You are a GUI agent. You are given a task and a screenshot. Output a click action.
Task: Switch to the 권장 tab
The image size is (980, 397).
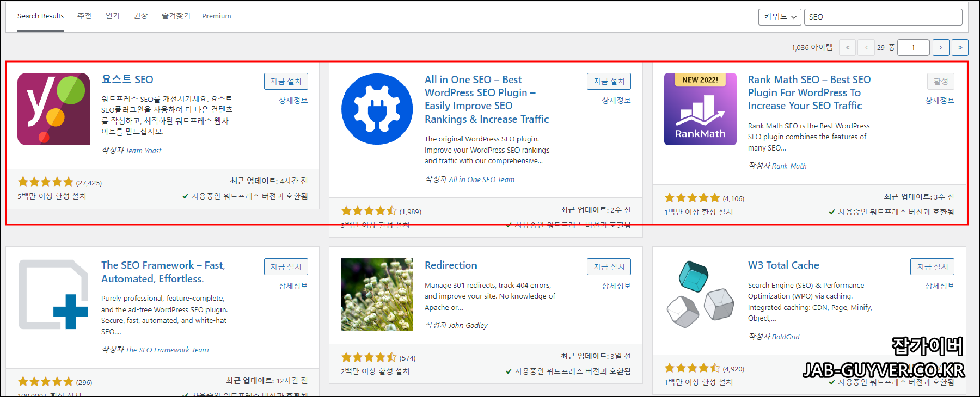click(140, 16)
